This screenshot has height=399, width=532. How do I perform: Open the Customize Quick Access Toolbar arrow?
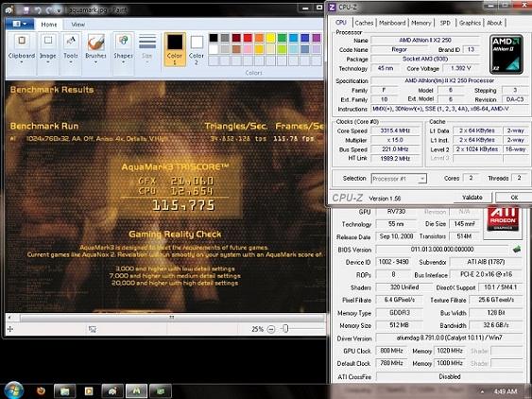[59, 10]
